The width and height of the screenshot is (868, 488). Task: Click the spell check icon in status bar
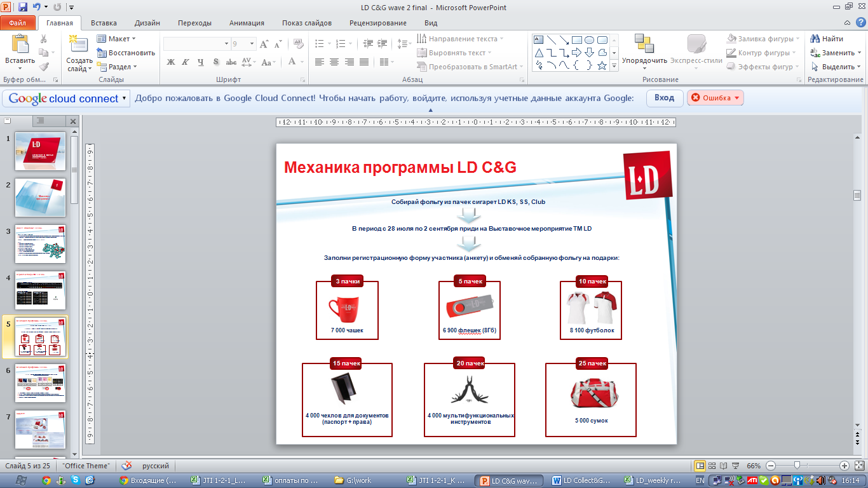coord(127,466)
